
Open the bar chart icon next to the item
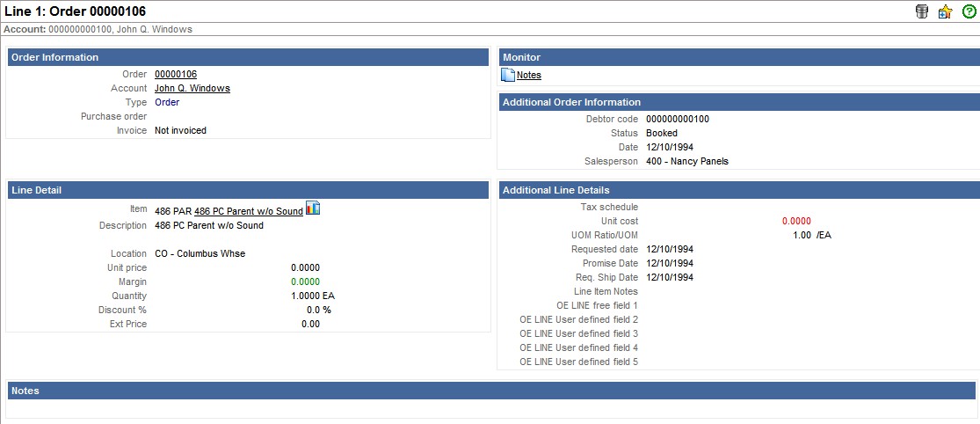(313, 208)
